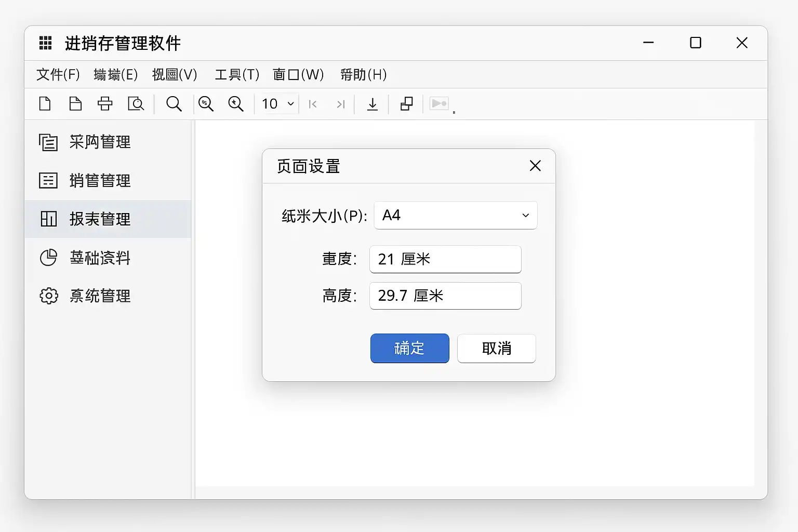Select the 报表管理 label in sidebar

coord(100,219)
